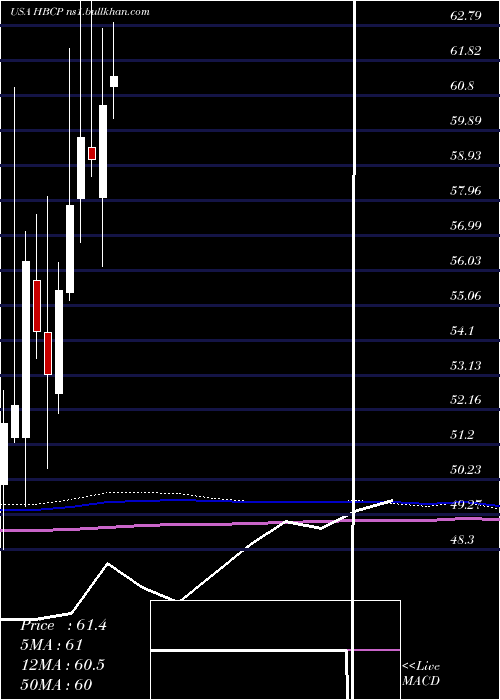Click the small red candlestick near 58.93
Screen dimensions: 500x700
(x=92, y=153)
